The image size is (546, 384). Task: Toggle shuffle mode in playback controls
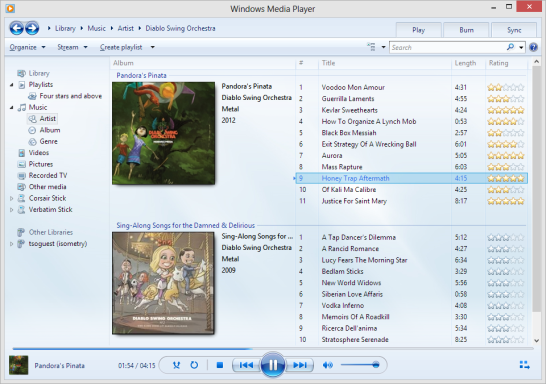pos(177,365)
